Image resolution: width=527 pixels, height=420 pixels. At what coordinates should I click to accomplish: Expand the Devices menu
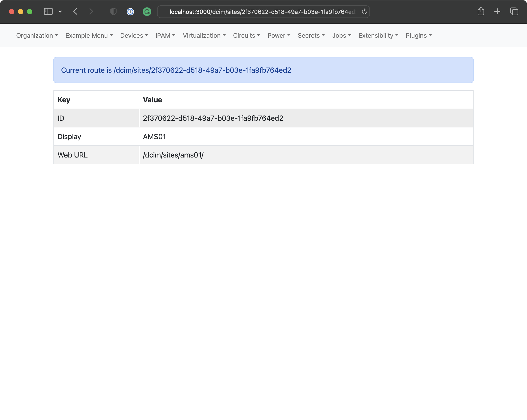134,35
